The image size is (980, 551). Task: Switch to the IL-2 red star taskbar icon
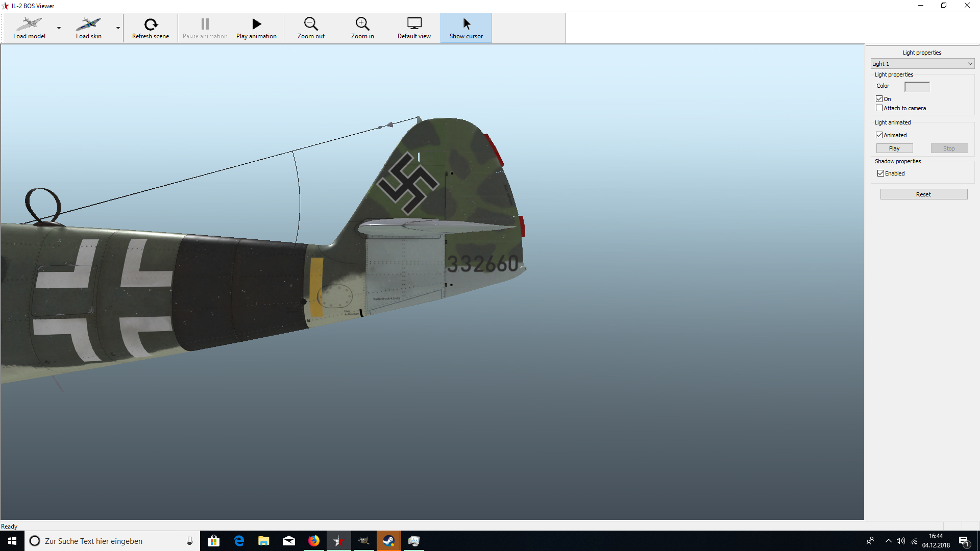pyautogui.click(x=338, y=541)
